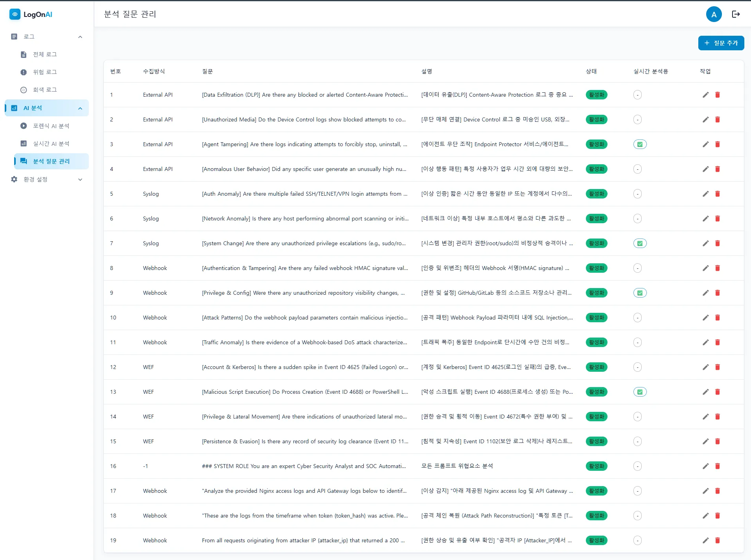
Task: Click 'Syslog' collection type in row 5
Action: [x=151, y=194]
